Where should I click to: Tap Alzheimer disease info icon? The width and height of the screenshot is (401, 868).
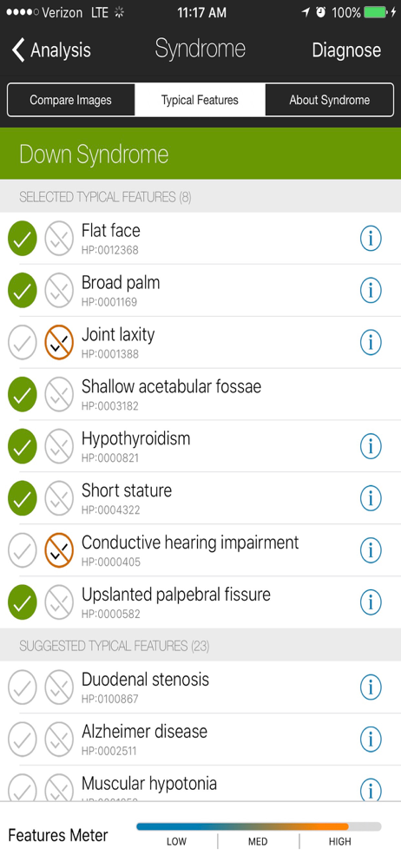point(371,740)
